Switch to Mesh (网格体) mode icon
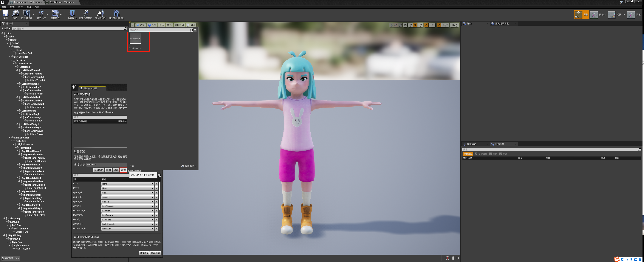This screenshot has width=644, height=262. [594, 15]
